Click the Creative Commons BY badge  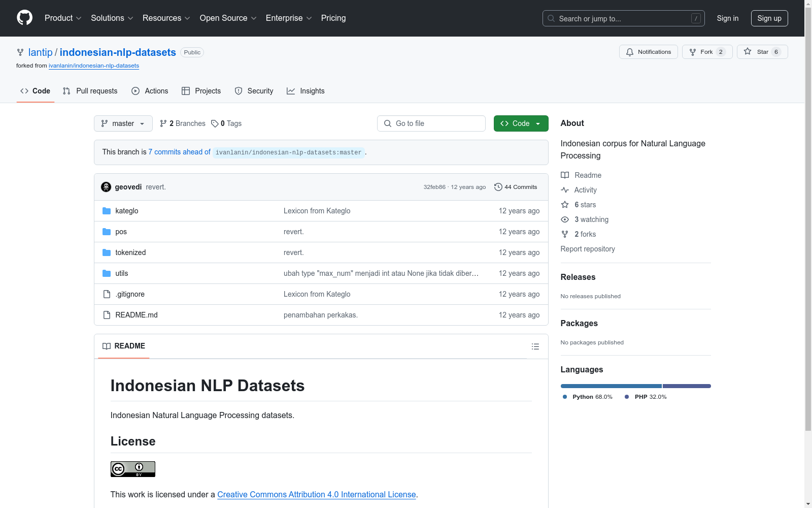[133, 469]
